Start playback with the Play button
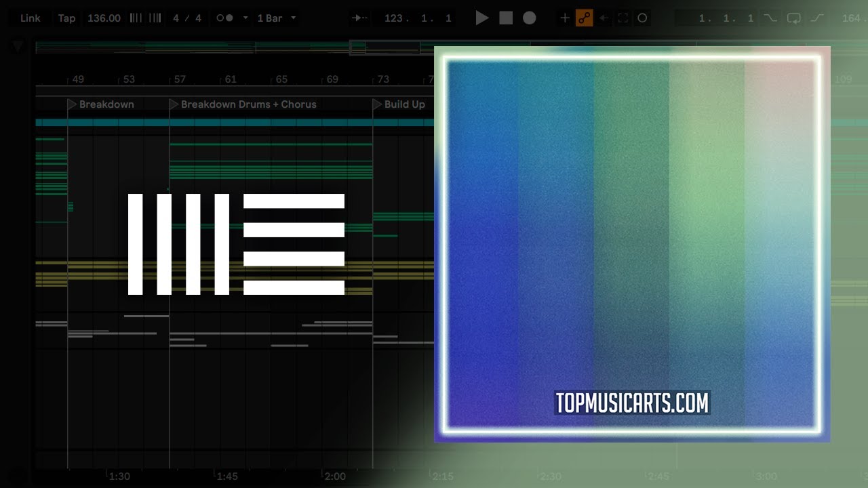Screen dimensions: 868x488 tap(482, 18)
